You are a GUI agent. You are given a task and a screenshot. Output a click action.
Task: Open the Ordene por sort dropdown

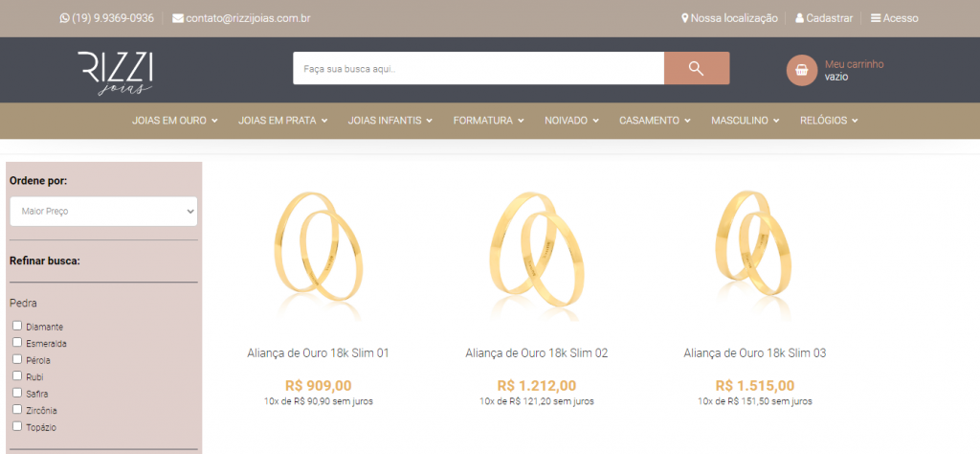[103, 211]
